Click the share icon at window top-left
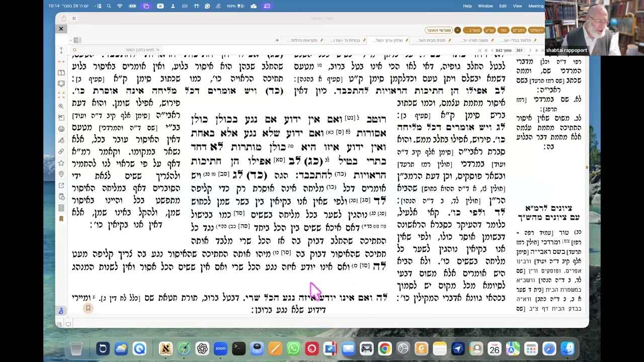Screen dimensions: 644x362 [63, 18]
